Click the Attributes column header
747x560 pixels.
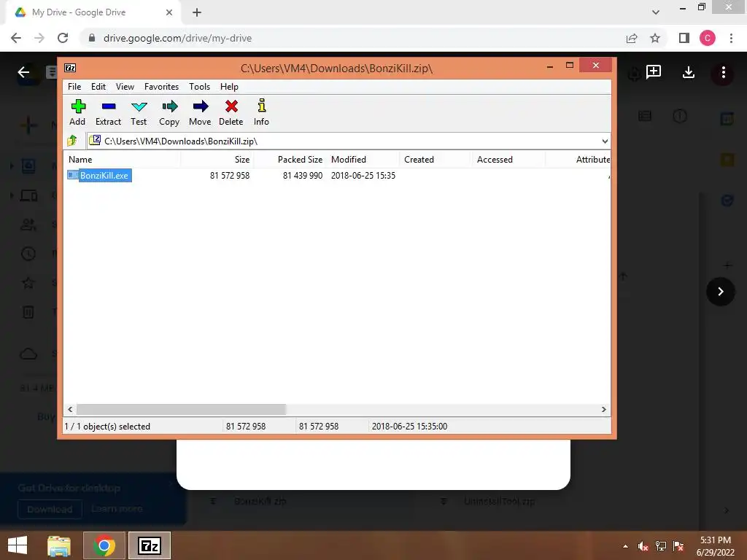point(578,160)
